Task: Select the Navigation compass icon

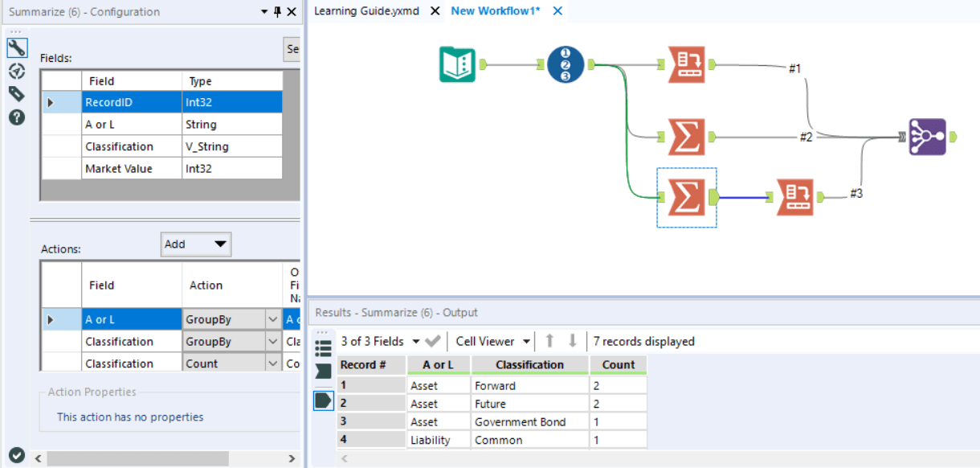Action: tap(16, 71)
